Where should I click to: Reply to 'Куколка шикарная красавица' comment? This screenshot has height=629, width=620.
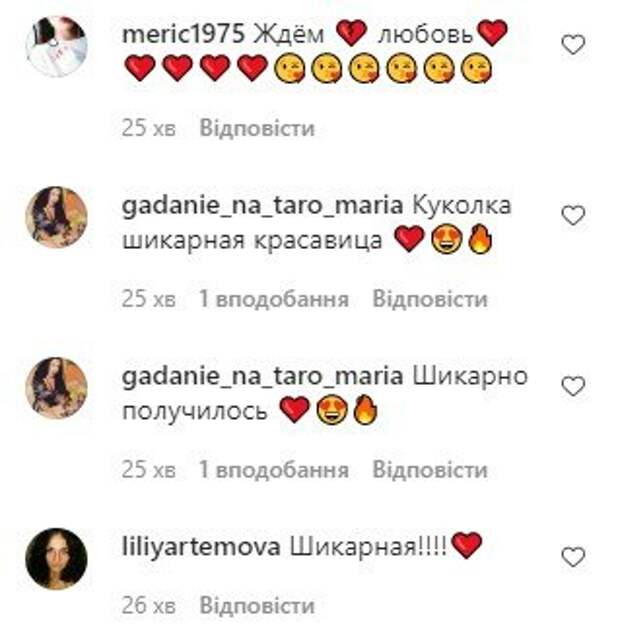[x=430, y=299]
